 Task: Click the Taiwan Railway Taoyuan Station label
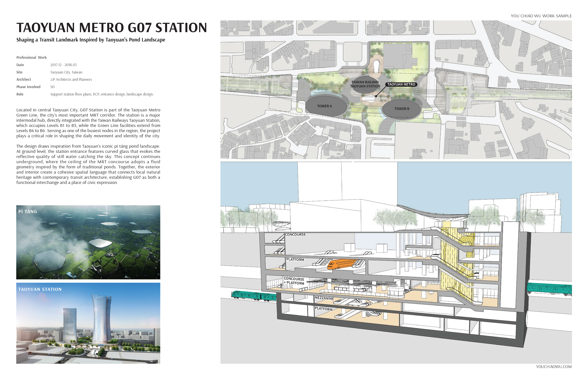pyautogui.click(x=365, y=84)
